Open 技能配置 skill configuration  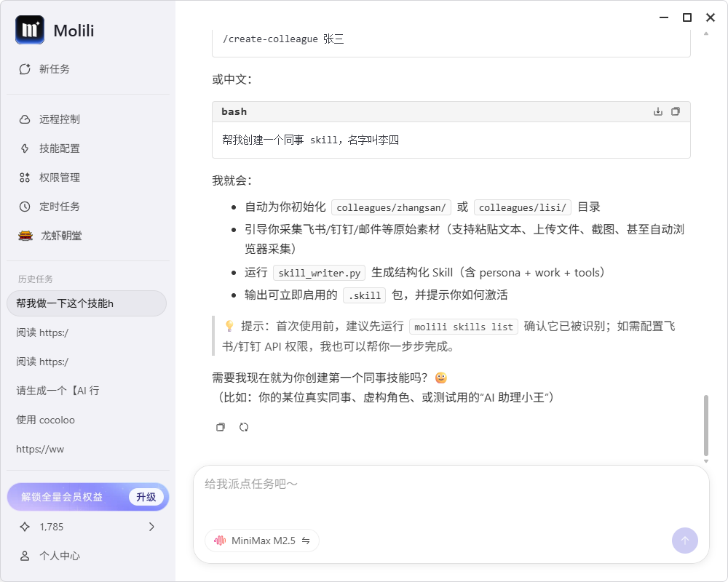tap(59, 148)
